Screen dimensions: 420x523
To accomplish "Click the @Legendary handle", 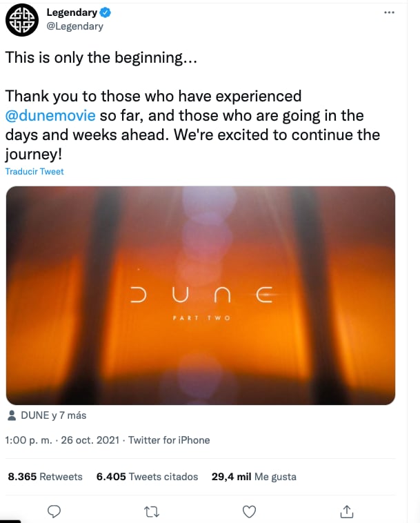I will tap(74, 26).
